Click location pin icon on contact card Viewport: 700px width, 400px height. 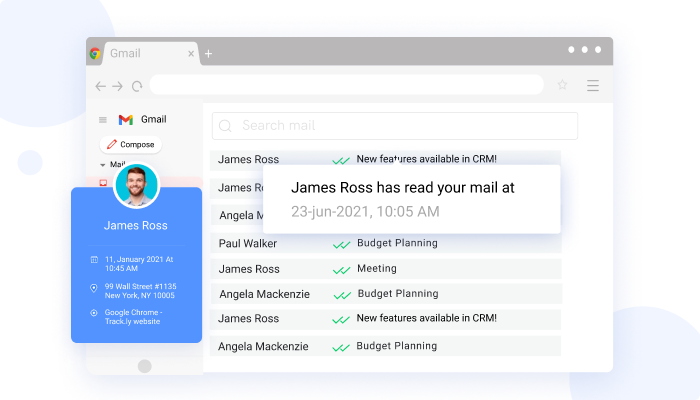[94, 288]
